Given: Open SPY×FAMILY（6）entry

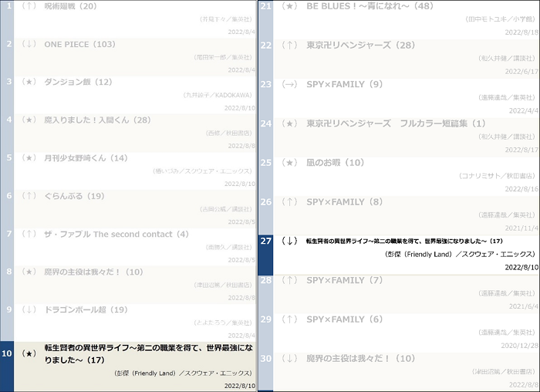Looking at the screenshot, I should click(345, 319).
